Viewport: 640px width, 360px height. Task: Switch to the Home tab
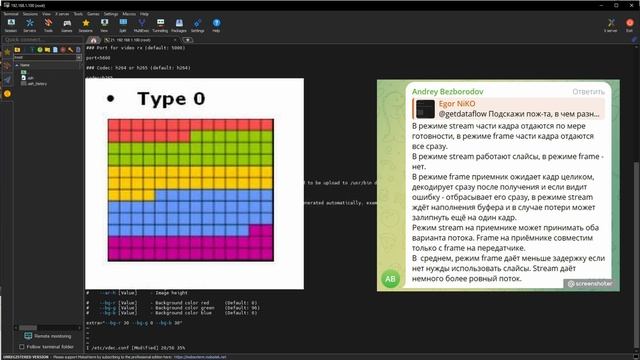click(x=93, y=40)
